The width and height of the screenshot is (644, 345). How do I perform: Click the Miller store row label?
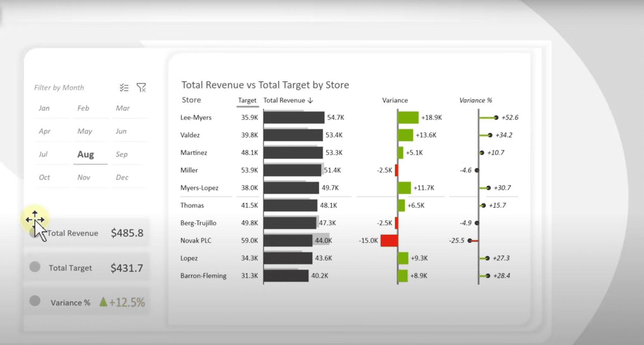coord(189,170)
